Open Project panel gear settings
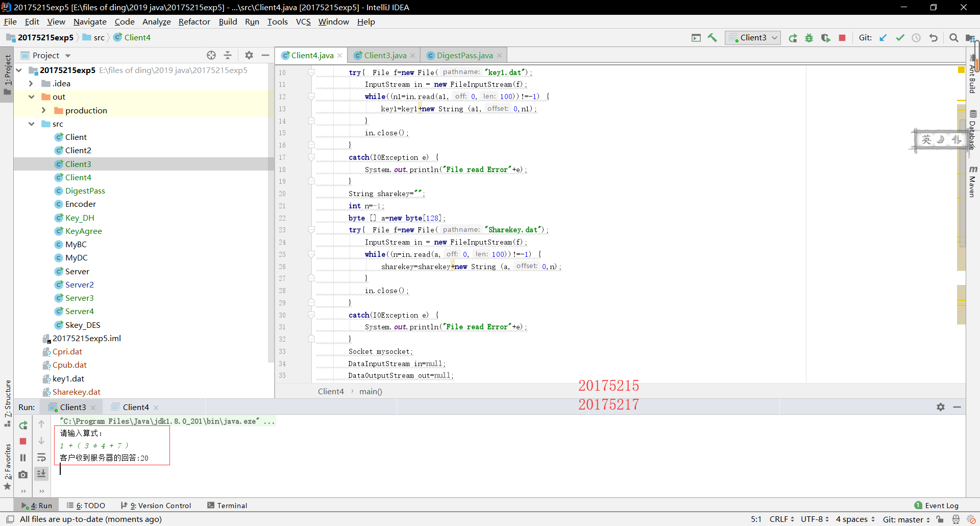Viewport: 980px width, 526px height. click(249, 55)
